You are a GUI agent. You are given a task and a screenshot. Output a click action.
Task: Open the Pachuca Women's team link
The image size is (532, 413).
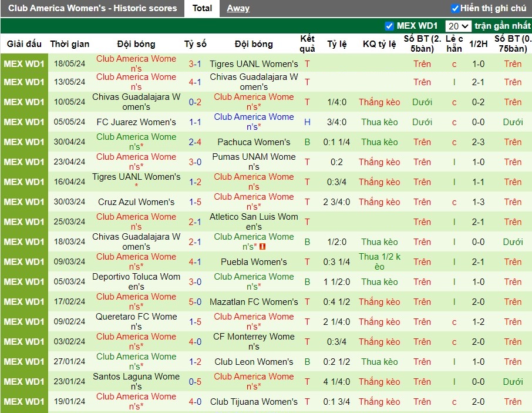[x=254, y=142]
